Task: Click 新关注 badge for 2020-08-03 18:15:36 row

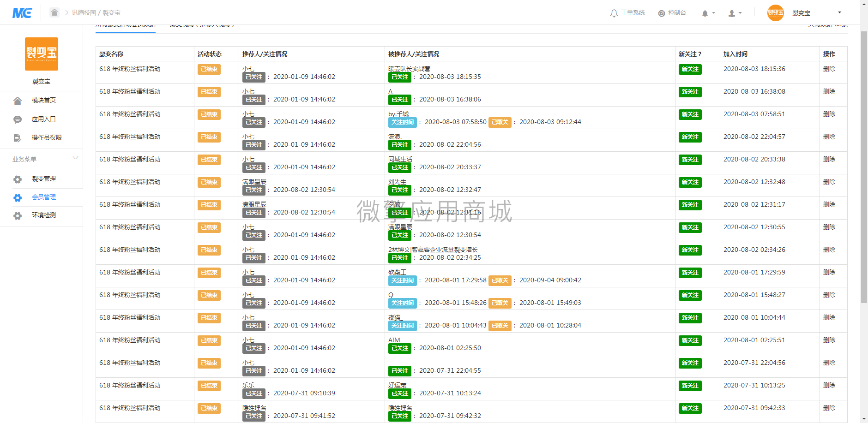Action: coord(690,69)
